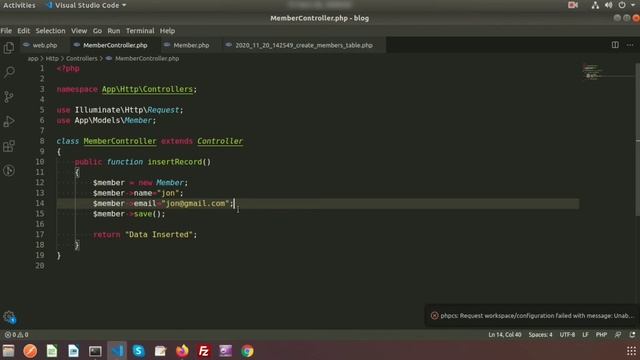Image resolution: width=640 pixels, height=360 pixels.
Task: Open the View menu
Action: [x=79, y=31]
